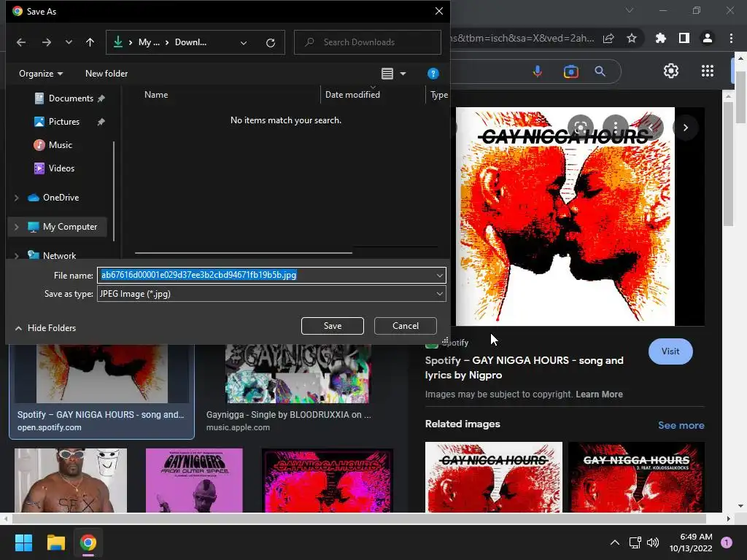Share this page icon in Chrome

(x=608, y=38)
